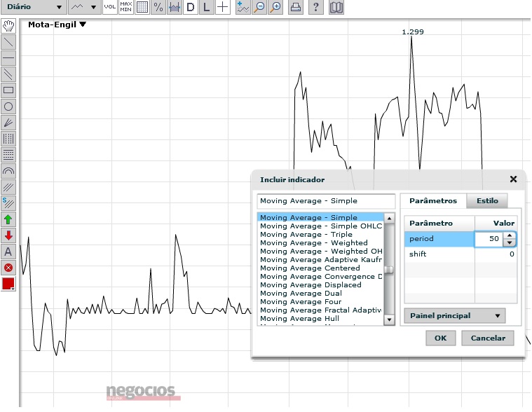Toggle the VOL volume display
Image resolution: width=532 pixels, height=412 pixels.
click(109, 7)
